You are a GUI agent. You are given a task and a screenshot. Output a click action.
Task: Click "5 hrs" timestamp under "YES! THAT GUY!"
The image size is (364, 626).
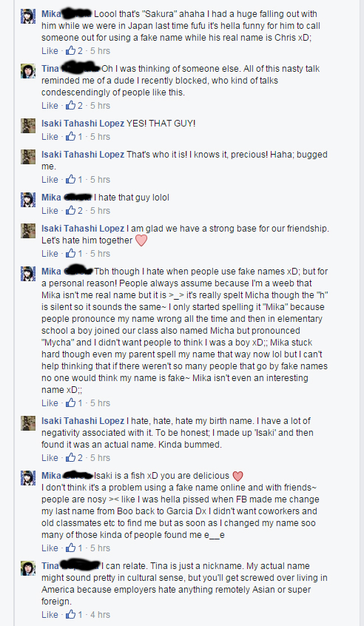click(100, 137)
